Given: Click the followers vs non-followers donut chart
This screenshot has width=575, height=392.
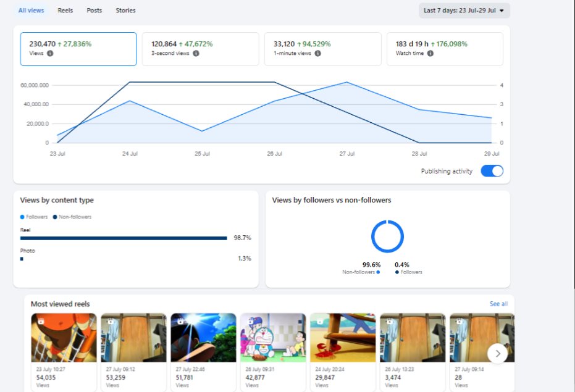Looking at the screenshot, I should tap(387, 236).
